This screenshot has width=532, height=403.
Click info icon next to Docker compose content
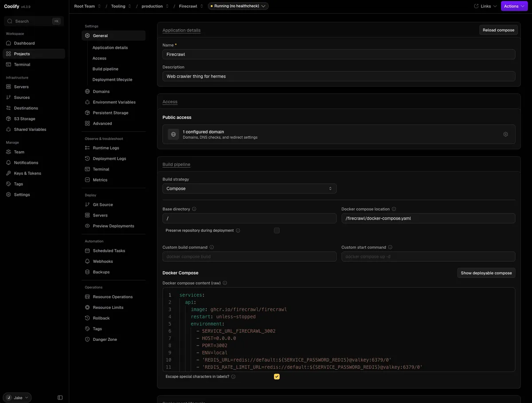point(225,283)
